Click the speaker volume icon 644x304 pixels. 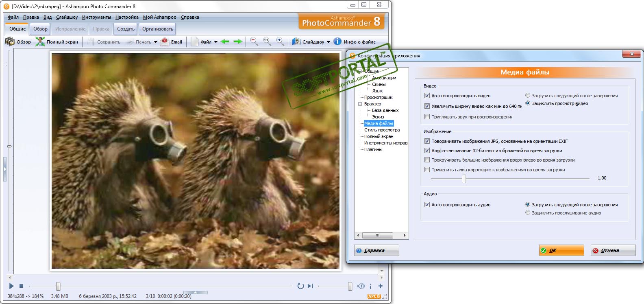coord(361,286)
